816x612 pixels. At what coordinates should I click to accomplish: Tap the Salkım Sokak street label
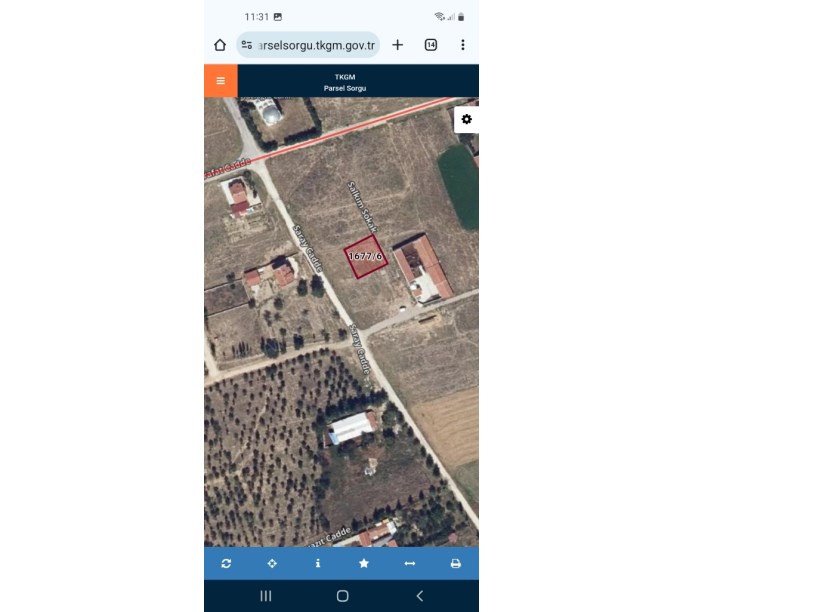click(362, 207)
